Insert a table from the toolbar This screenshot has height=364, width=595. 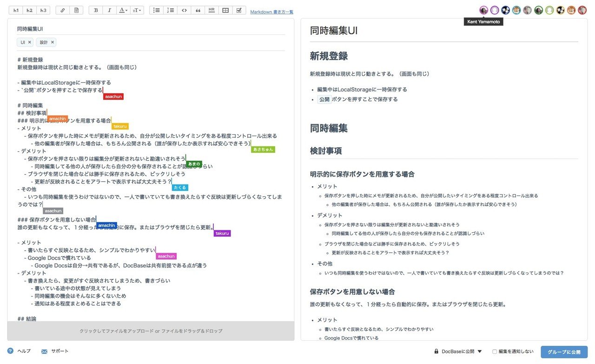coord(225,10)
